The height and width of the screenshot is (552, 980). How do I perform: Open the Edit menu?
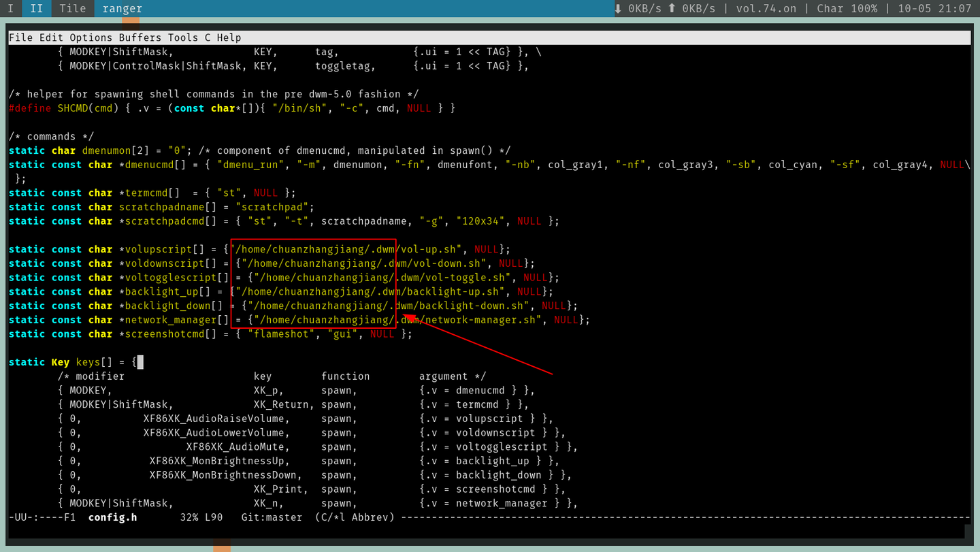[x=51, y=37]
